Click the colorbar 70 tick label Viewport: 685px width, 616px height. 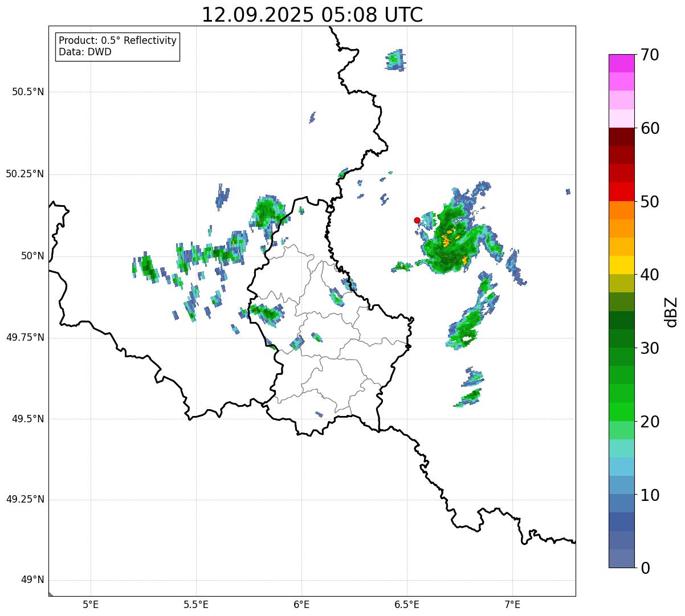pos(650,55)
